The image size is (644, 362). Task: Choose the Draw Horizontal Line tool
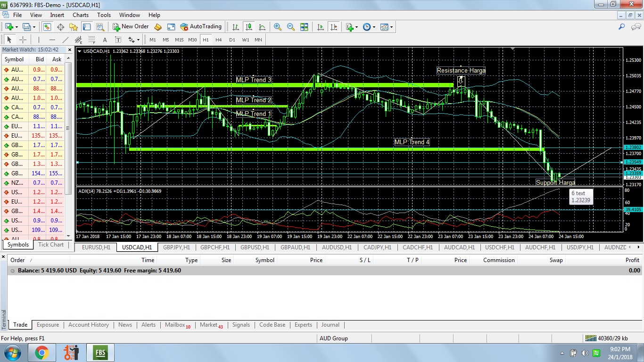tap(52, 40)
